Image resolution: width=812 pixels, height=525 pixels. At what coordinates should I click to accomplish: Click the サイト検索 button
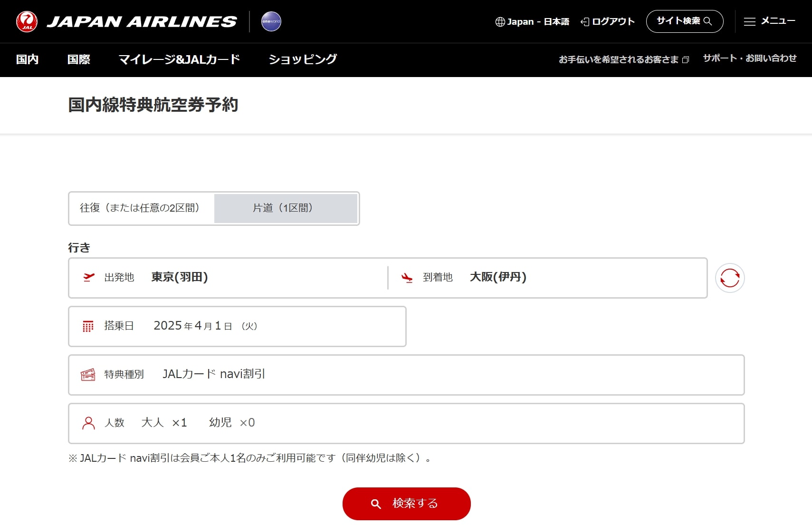click(x=685, y=21)
